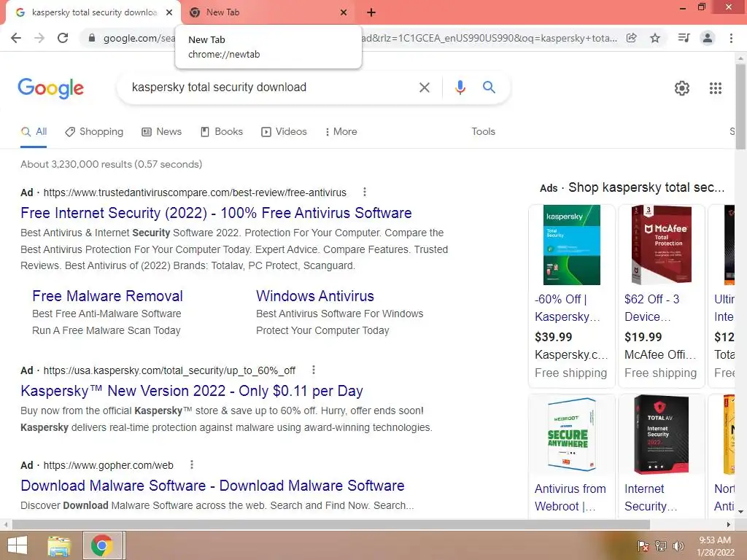
Task: Switch to the New Tab browser tab
Action: point(268,13)
